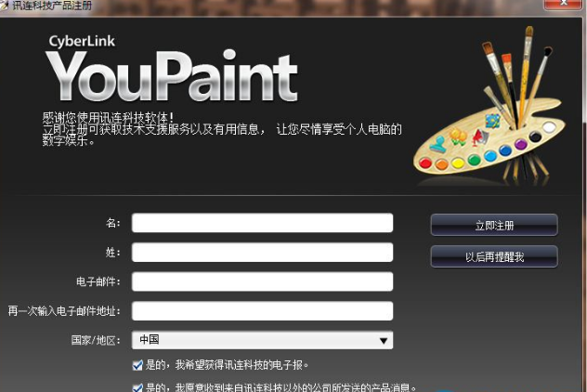The image size is (587, 392).
Task: Click the 立即注册 button
Action: click(x=494, y=225)
